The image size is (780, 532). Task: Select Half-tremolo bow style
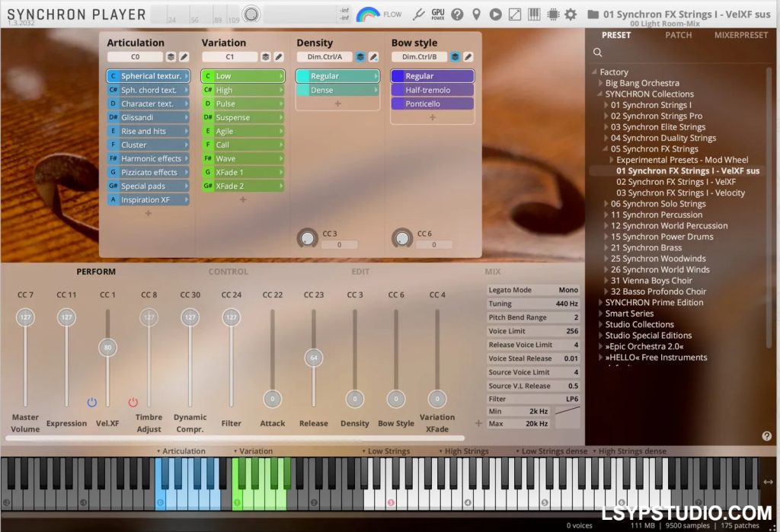click(433, 90)
